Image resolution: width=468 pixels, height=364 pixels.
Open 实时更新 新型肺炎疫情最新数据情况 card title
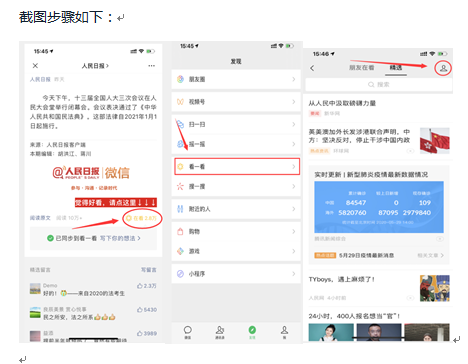371,174
